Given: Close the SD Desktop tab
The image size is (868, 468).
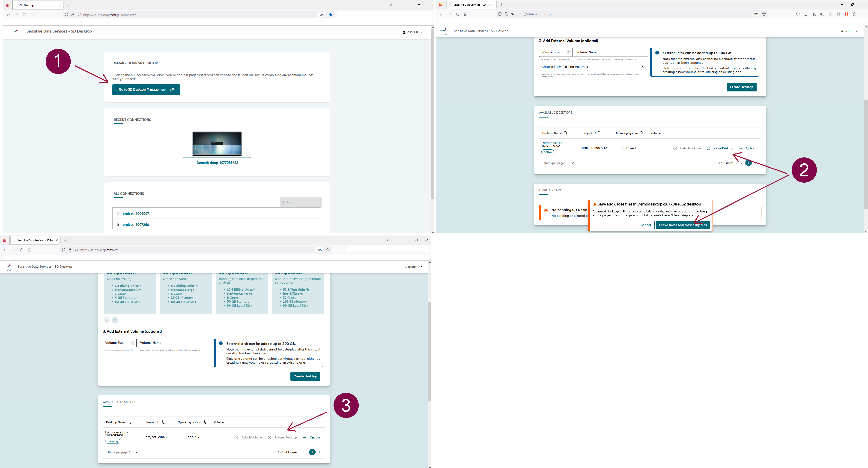Looking at the screenshot, I should point(60,5).
